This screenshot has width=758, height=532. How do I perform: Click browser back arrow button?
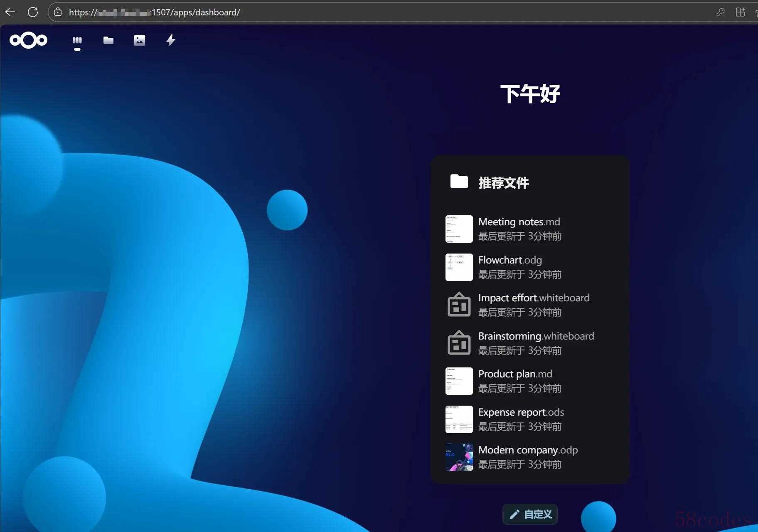pos(10,12)
